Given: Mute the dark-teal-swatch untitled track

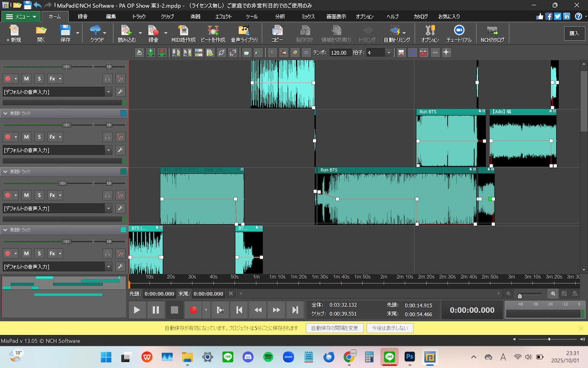Looking at the screenshot, I should click(x=27, y=195).
